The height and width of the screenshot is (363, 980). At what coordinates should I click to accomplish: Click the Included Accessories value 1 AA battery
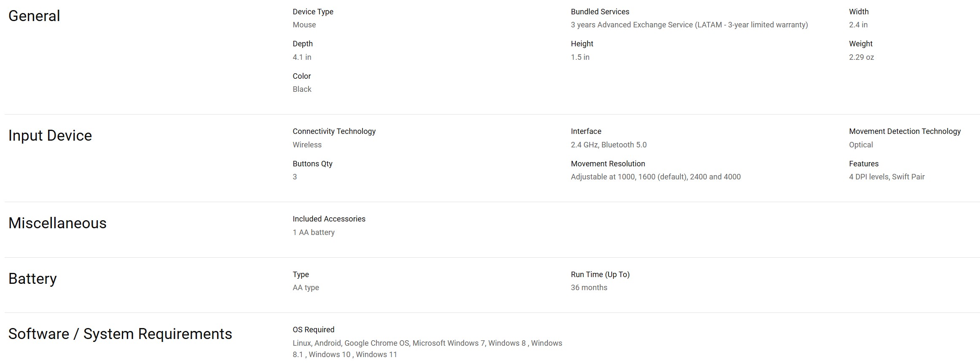[314, 232]
